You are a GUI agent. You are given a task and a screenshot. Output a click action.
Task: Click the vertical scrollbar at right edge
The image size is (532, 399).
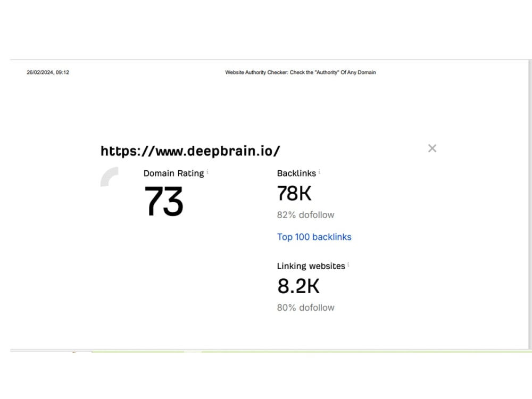click(530, 204)
